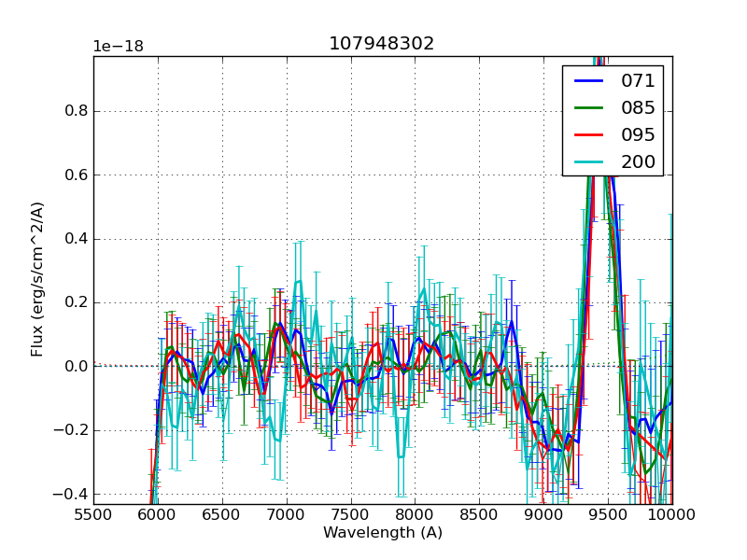Viewport: 747px width, 560px height.
Task: Click the 10000 x-axis tick label
Action: click(x=672, y=513)
